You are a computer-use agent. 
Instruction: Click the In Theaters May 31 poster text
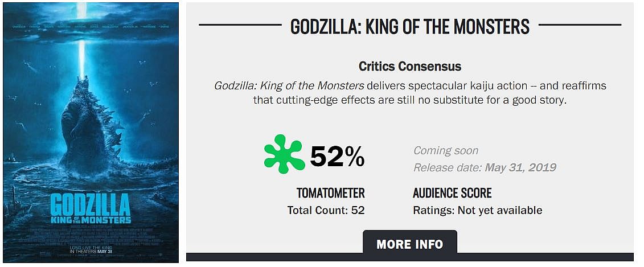click(90, 251)
